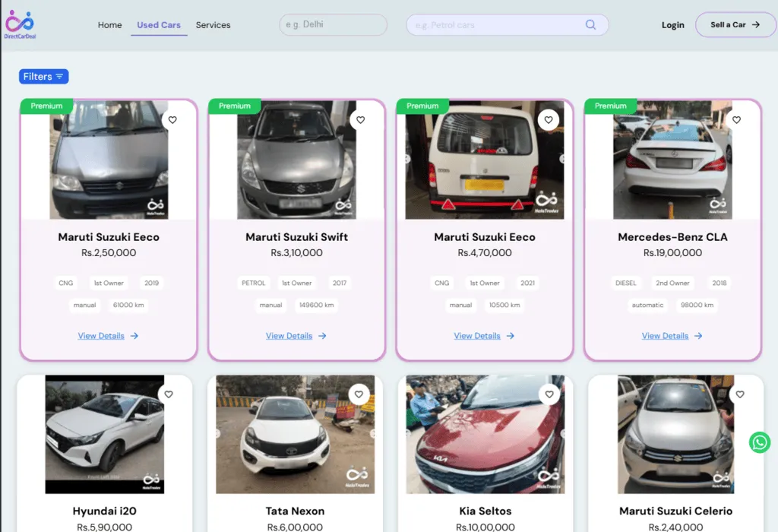Show next photo of the Rs.4,70,000 Eeco
This screenshot has height=532, width=778.
tap(561, 159)
